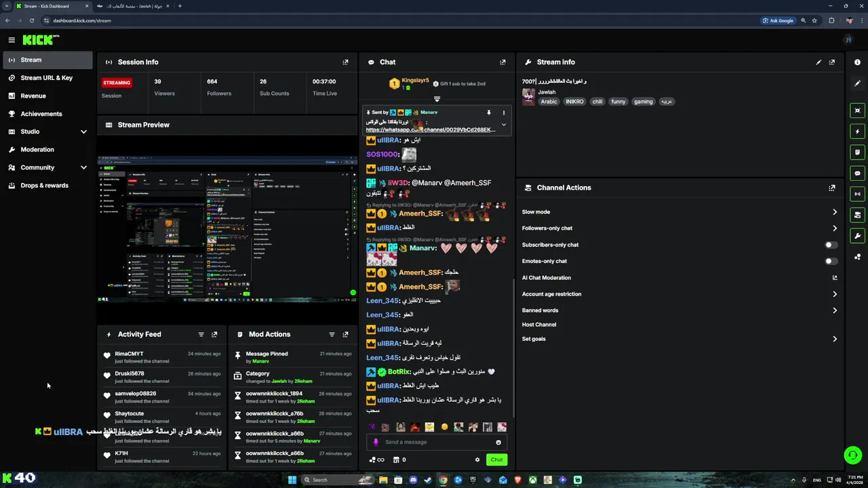Click the Host Channel action

click(539, 325)
